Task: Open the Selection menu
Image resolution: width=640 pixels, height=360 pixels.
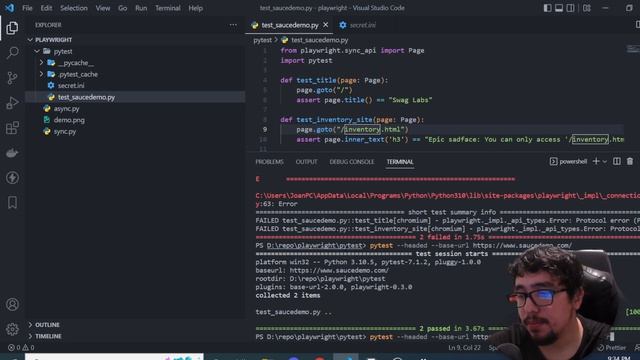Action: pos(74,8)
